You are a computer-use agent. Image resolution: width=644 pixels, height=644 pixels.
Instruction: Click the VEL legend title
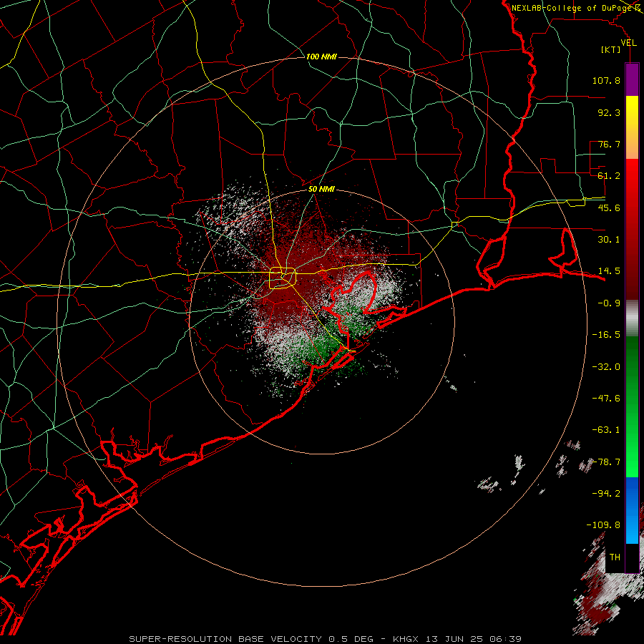(628, 43)
